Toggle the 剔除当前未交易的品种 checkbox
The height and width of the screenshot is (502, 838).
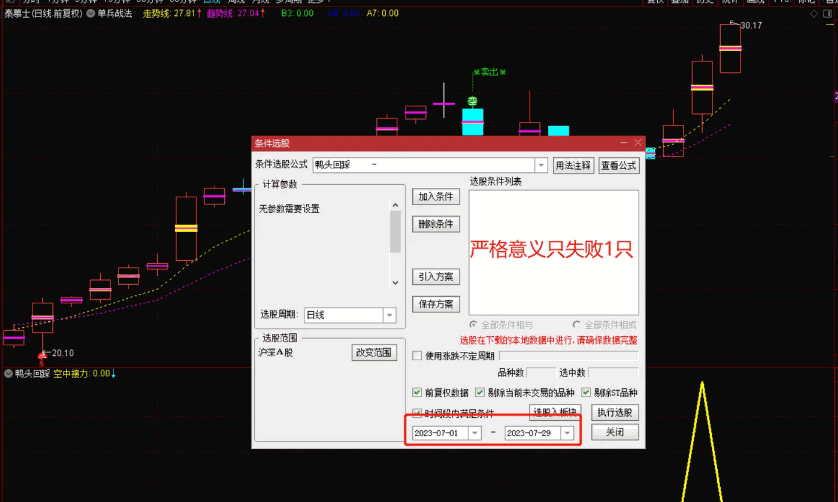[x=480, y=392]
